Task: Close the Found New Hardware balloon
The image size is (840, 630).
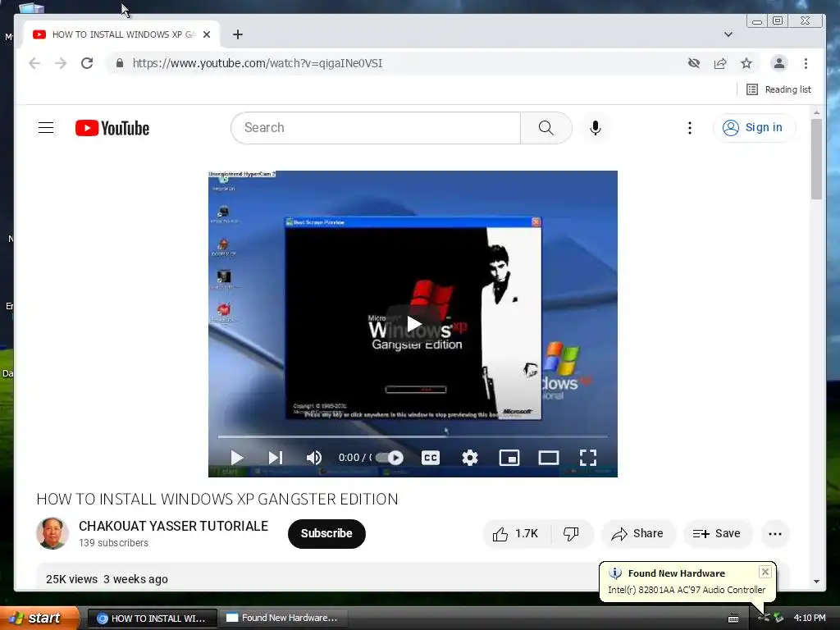Action: pos(765,572)
